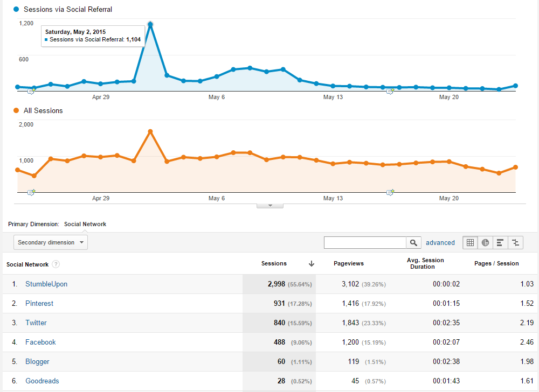
Task: Open the advanced filter link
Action: 440,243
